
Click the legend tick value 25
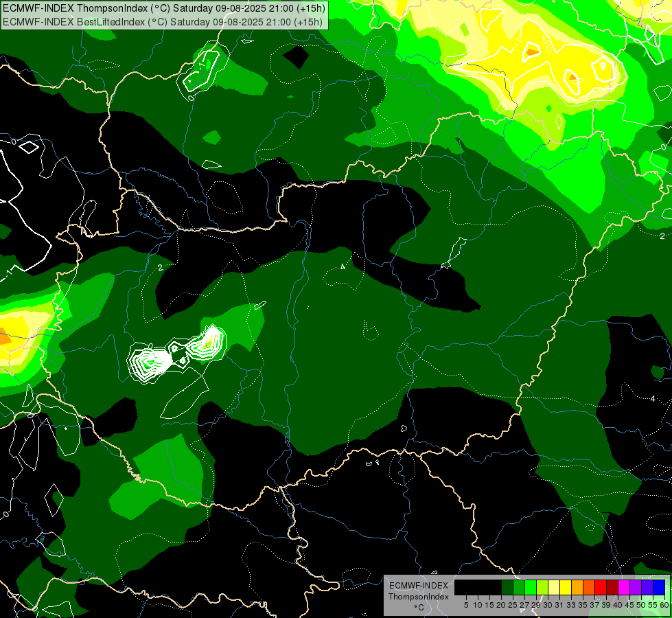click(x=513, y=605)
